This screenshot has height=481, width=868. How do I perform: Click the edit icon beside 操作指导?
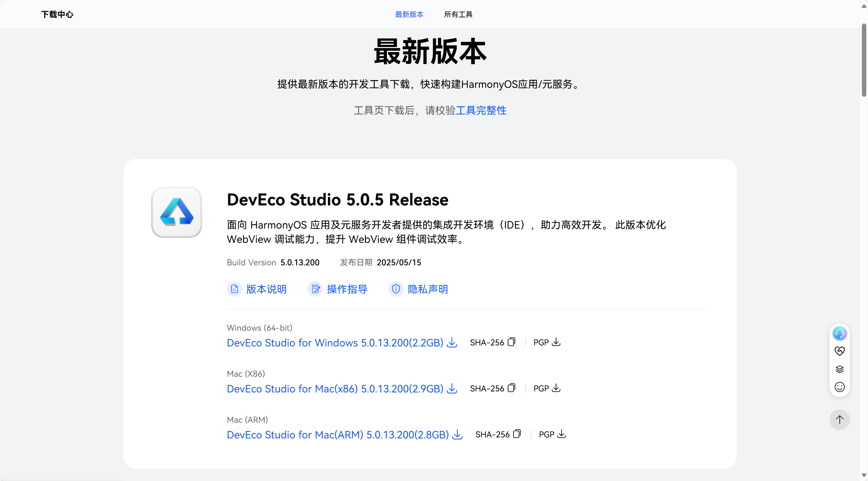pos(315,289)
